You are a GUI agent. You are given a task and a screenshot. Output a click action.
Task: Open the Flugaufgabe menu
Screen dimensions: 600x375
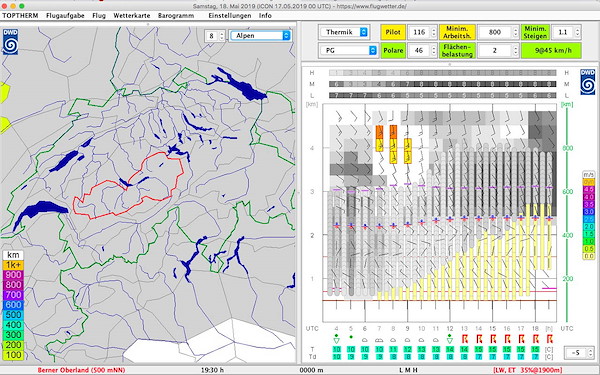(65, 16)
